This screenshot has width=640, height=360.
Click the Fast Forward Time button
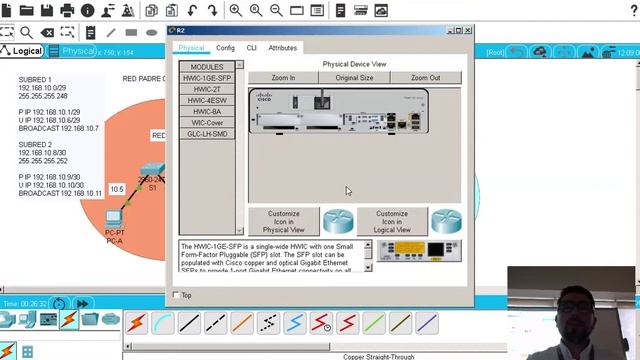[83, 304]
